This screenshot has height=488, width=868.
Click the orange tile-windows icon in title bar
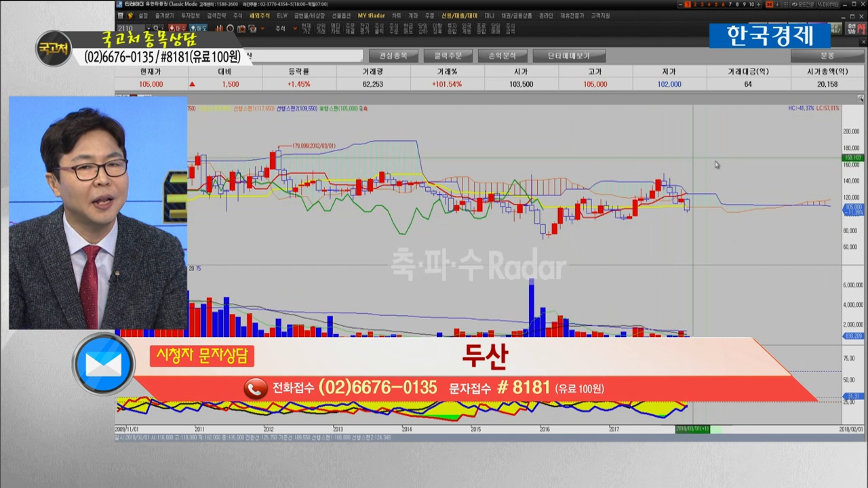click(769, 4)
